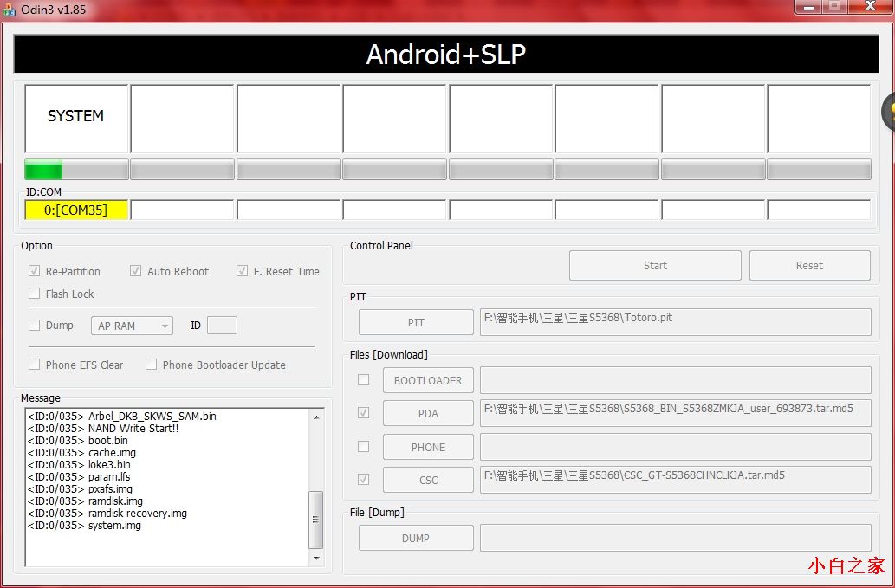Enable the Dump checkbox
Screen dimensions: 895x588
[35, 325]
